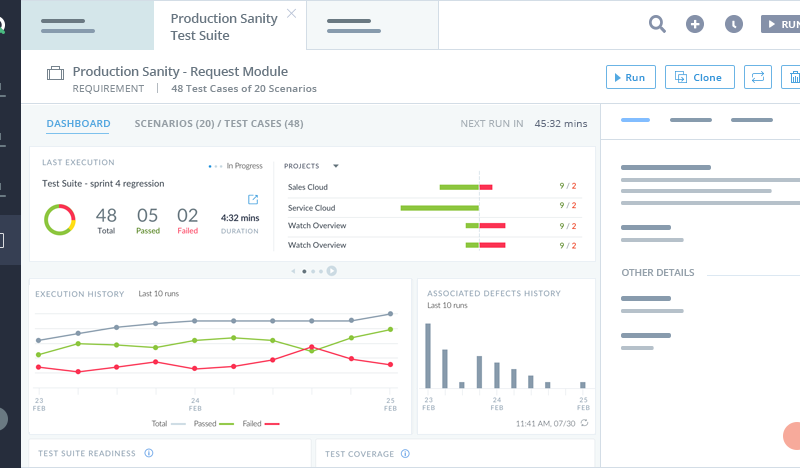Close the Production Sanity Test Suite tab
Screen dimensions: 800x468
(291, 13)
